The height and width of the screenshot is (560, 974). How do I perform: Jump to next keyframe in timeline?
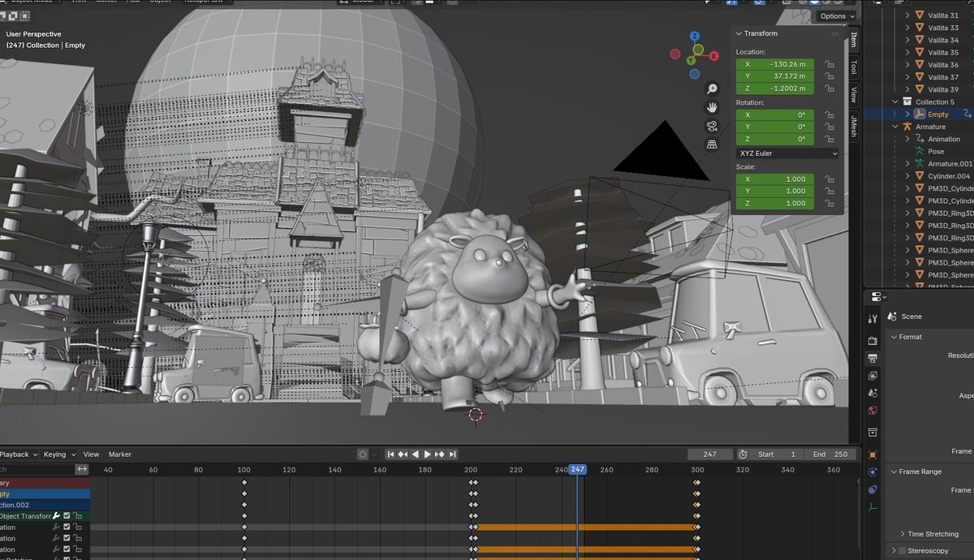[x=441, y=454]
